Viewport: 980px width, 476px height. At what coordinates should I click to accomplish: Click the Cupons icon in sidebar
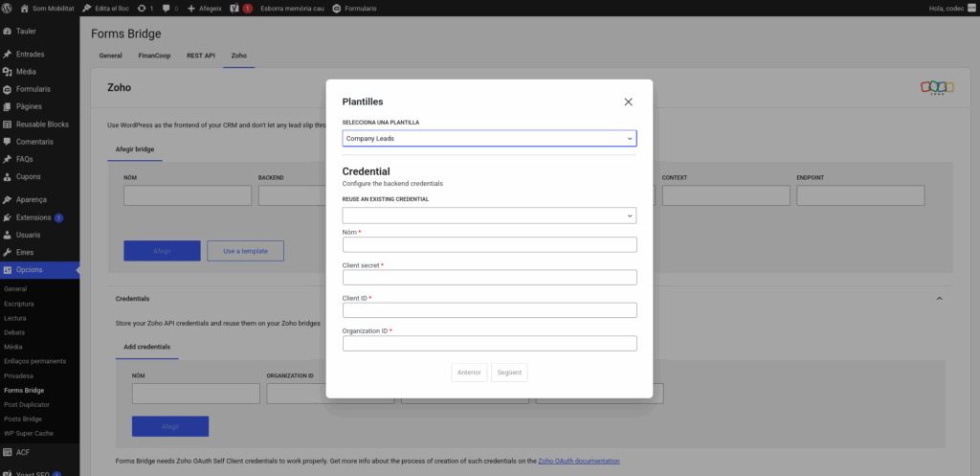point(8,177)
